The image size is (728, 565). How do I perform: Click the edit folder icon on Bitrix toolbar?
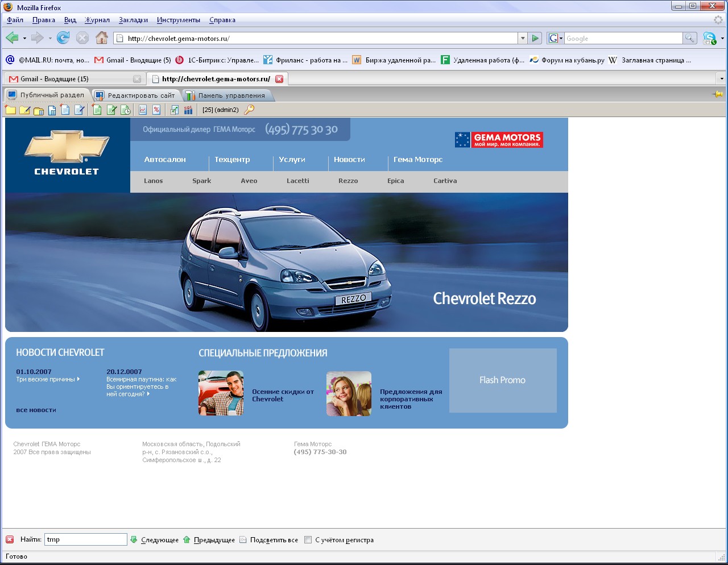tap(24, 110)
